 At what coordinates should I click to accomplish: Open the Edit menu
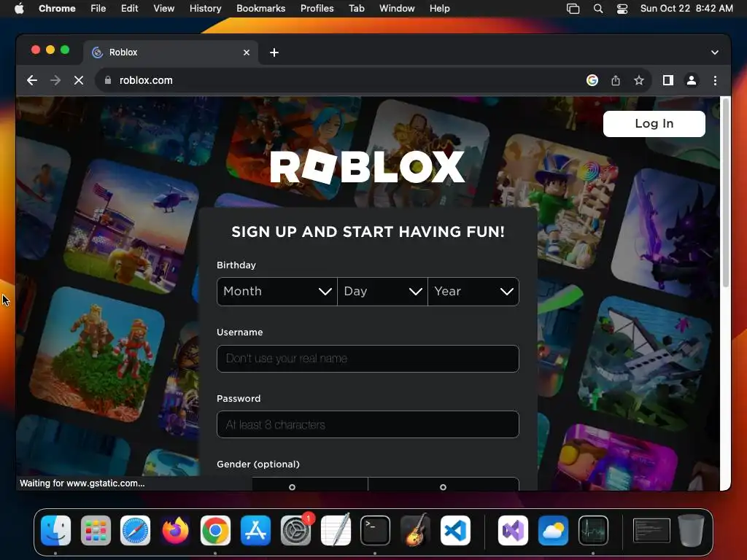point(129,9)
